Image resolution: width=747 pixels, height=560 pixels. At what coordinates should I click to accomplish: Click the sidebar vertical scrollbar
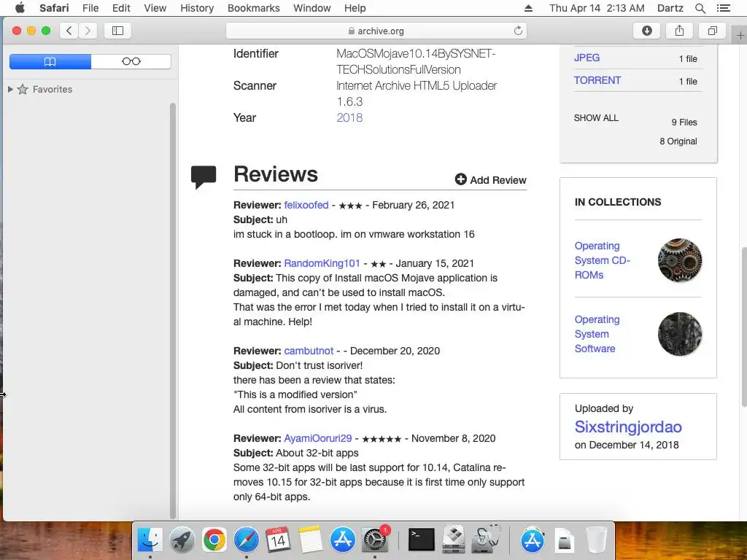(173, 311)
